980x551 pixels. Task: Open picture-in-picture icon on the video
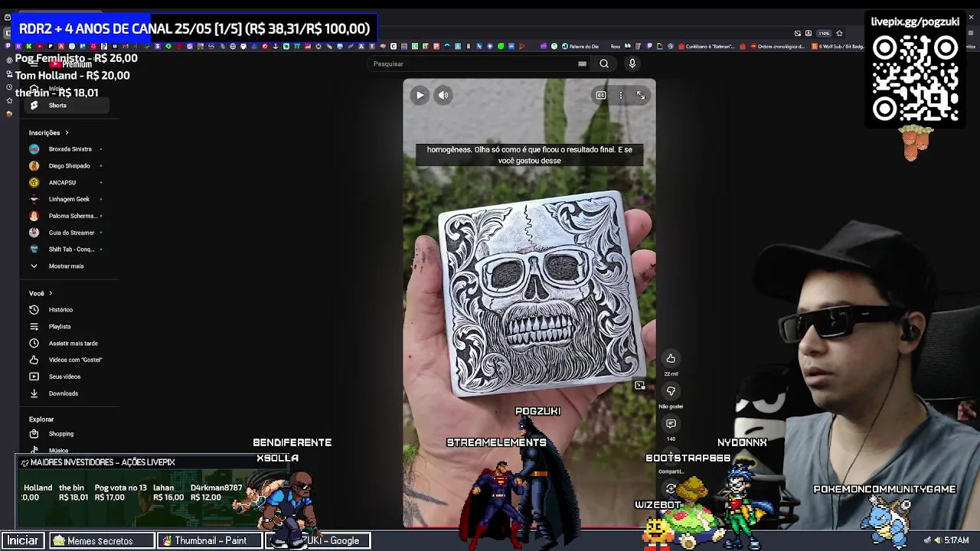click(639, 385)
